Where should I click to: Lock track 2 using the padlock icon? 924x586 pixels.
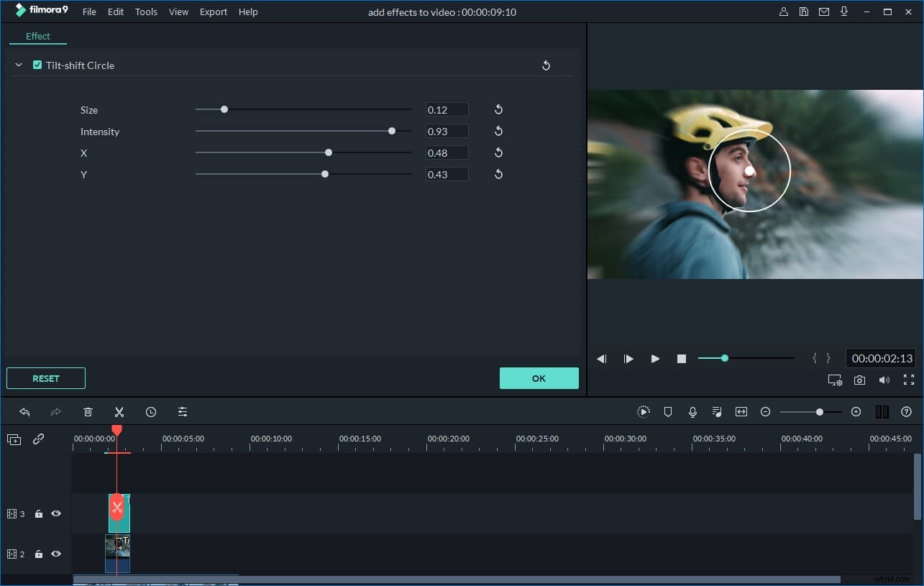pos(38,554)
